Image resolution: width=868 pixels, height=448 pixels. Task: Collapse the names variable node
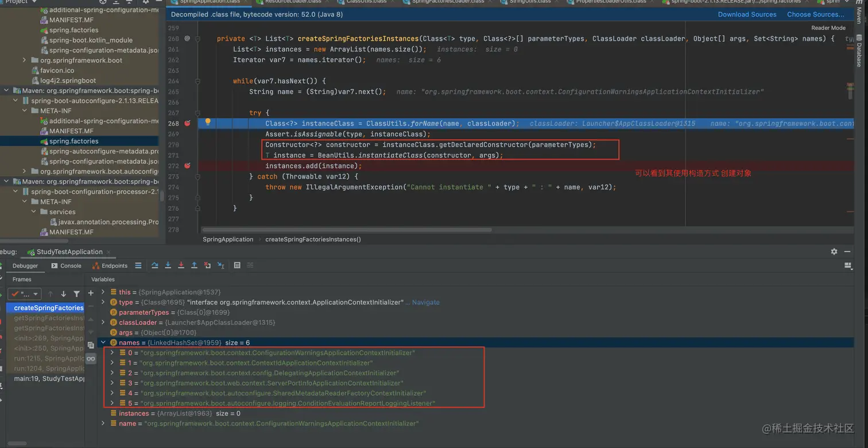click(103, 342)
